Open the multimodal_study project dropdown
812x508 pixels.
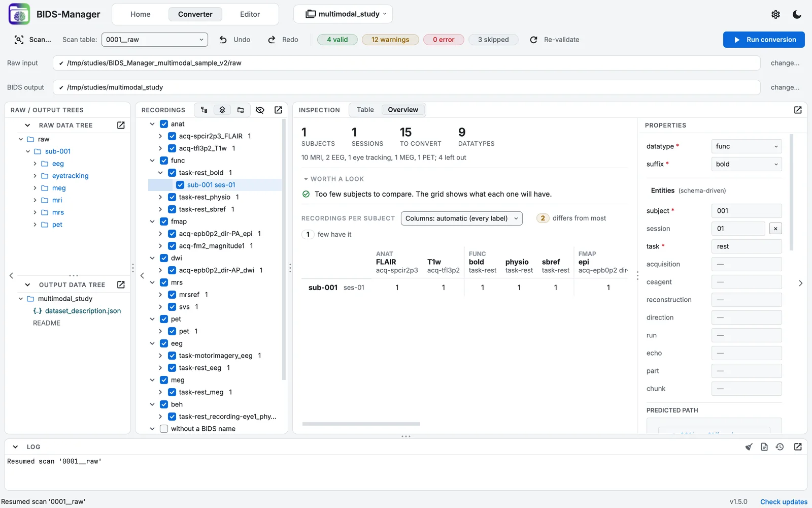[x=343, y=14]
